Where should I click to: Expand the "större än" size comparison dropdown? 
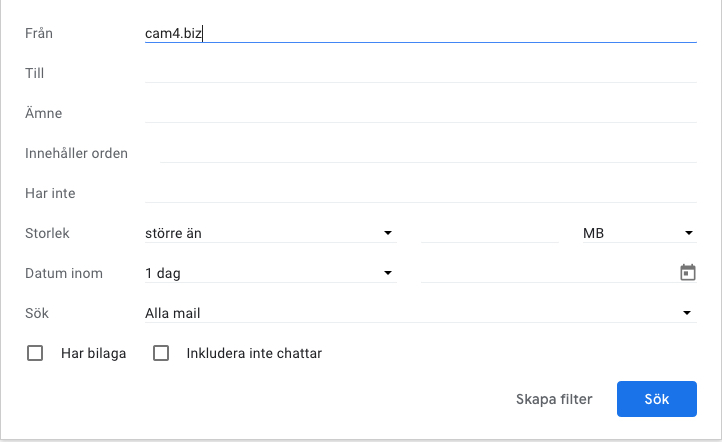[x=269, y=233]
